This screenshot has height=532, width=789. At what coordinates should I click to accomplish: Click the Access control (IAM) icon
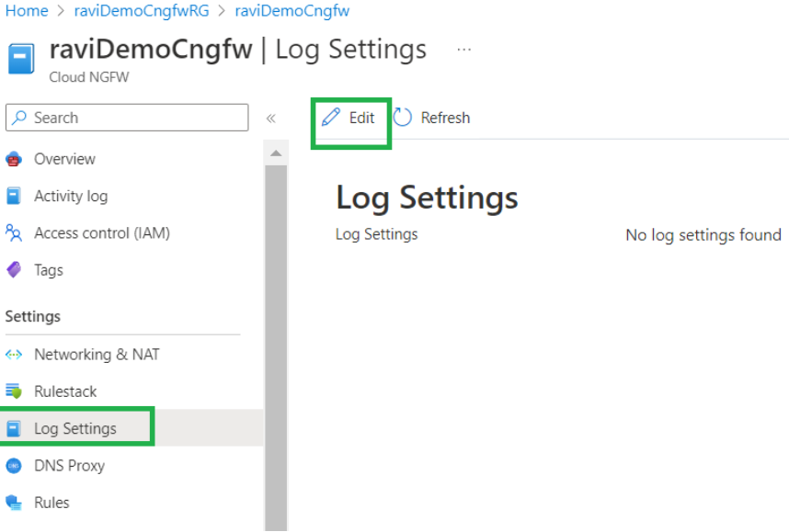point(14,232)
